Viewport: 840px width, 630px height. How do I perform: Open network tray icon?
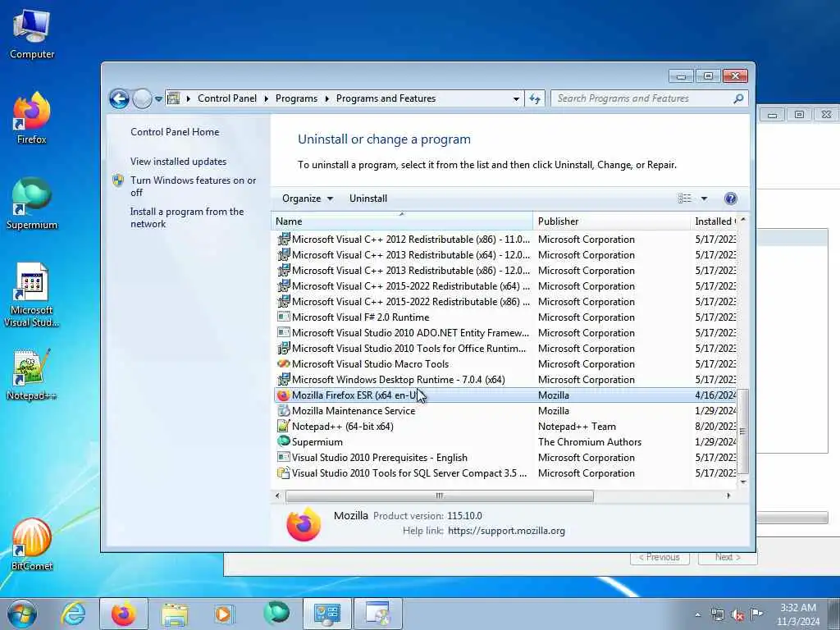pos(717,615)
